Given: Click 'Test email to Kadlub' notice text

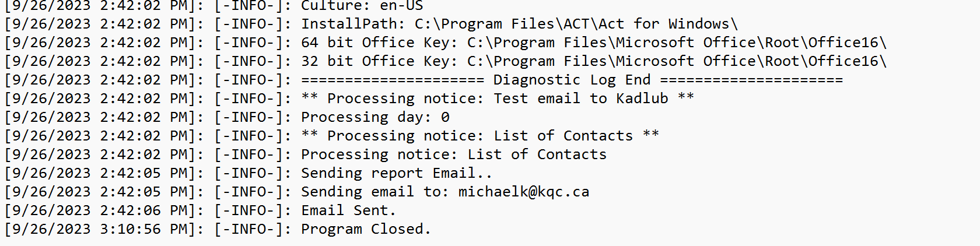Looking at the screenshot, I should point(581,99).
